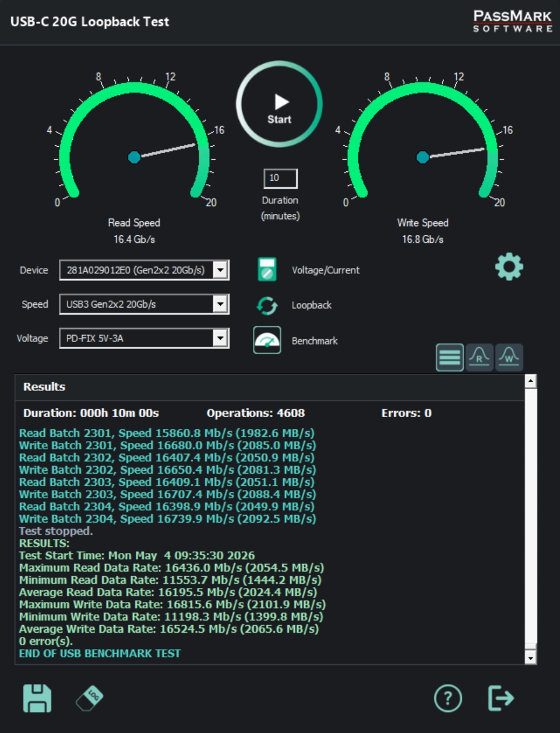The height and width of the screenshot is (733, 560).
Task: Click the 'Test Start Time' line
Action: pyautogui.click(x=137, y=555)
